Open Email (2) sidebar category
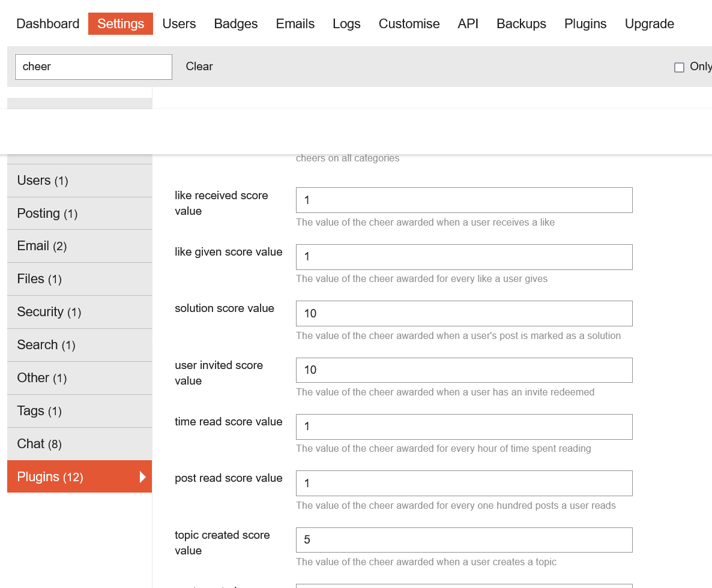The height and width of the screenshot is (588, 712). coord(79,246)
